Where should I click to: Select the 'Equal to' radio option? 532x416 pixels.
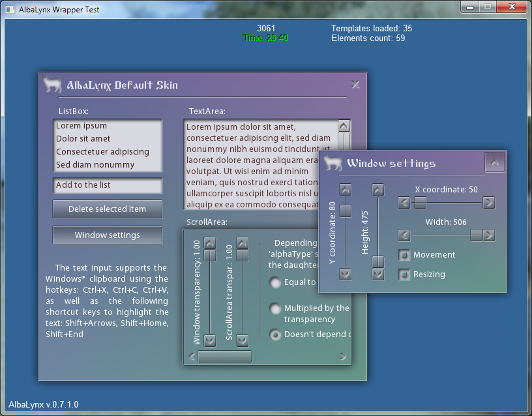pos(276,282)
